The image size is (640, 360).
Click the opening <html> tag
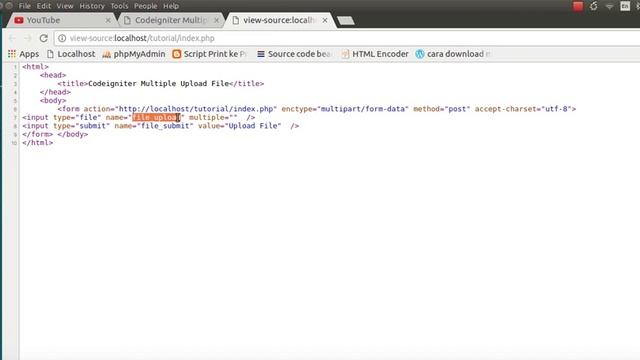(36, 67)
